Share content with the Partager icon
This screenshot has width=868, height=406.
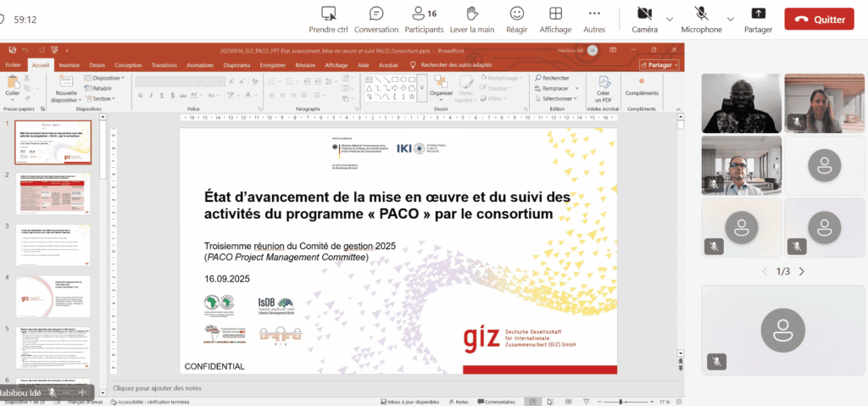pos(758,20)
